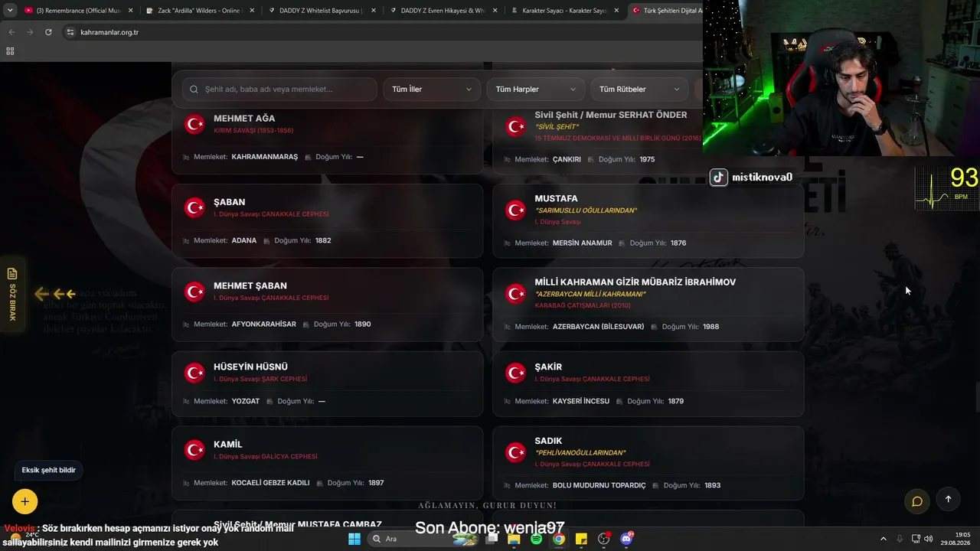Go forward in browser history
Screen dimensions: 980x551
(x=30, y=32)
